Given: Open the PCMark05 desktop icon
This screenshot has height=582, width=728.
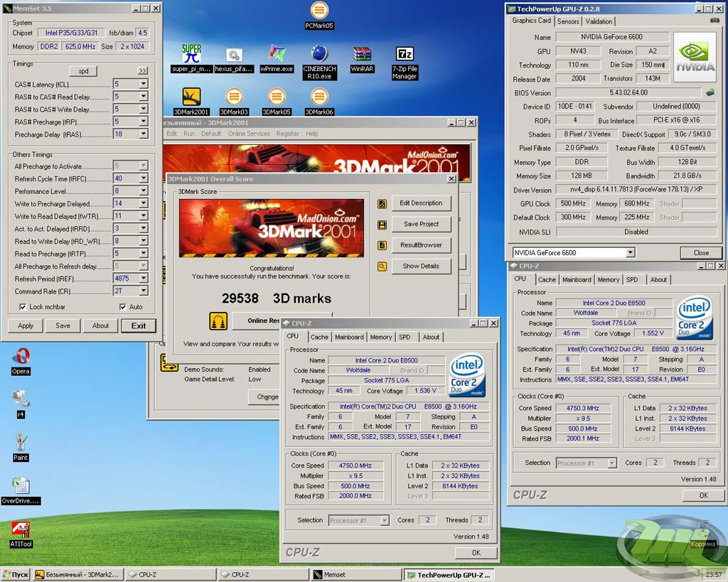Looking at the screenshot, I should point(318,16).
